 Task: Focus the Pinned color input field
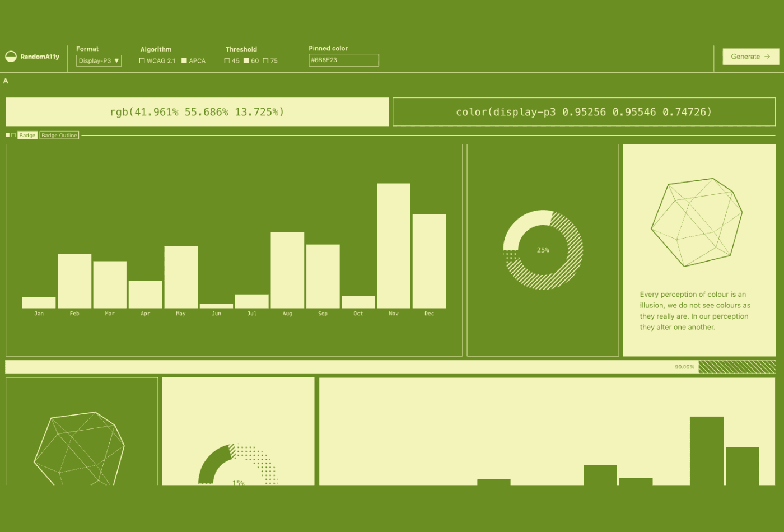tap(343, 60)
